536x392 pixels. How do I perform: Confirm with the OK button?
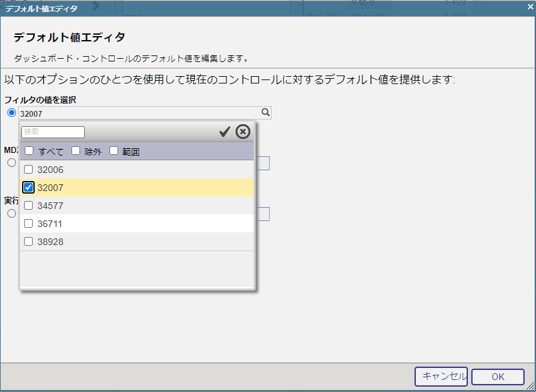[497, 377]
